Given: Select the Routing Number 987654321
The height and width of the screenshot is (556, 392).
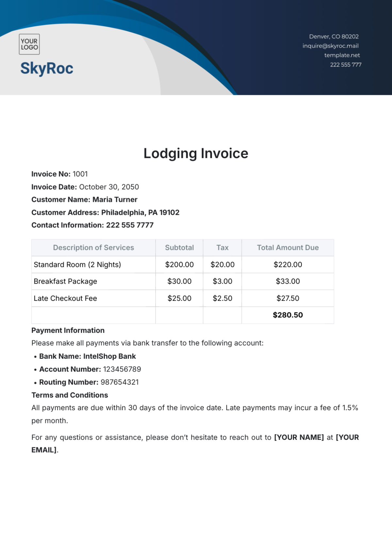Looking at the screenshot, I should 120,382.
